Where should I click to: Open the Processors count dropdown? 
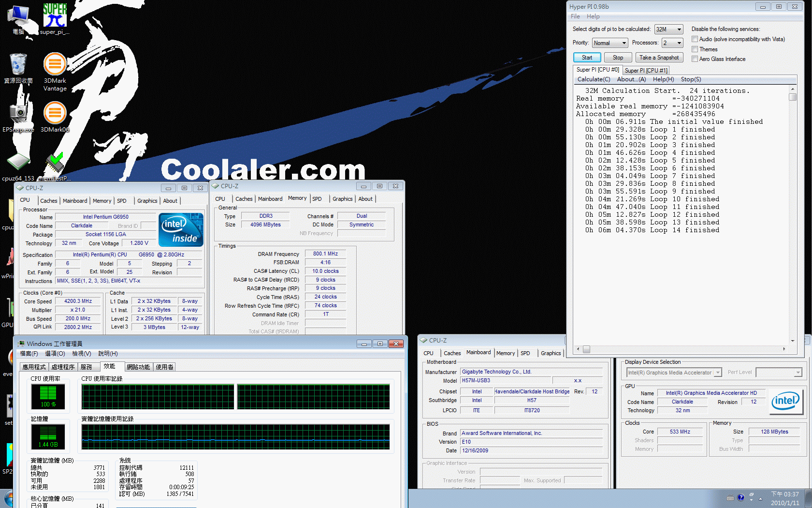pos(672,43)
